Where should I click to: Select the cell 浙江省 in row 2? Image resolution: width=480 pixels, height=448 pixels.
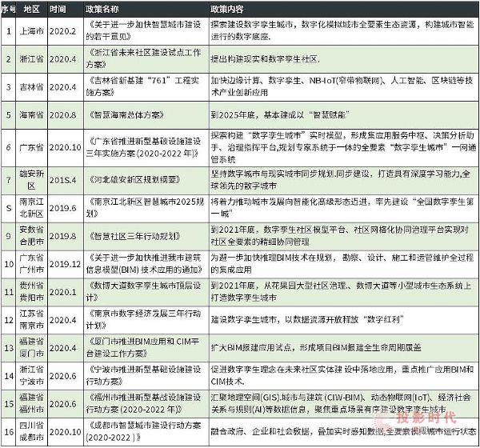[x=31, y=58]
